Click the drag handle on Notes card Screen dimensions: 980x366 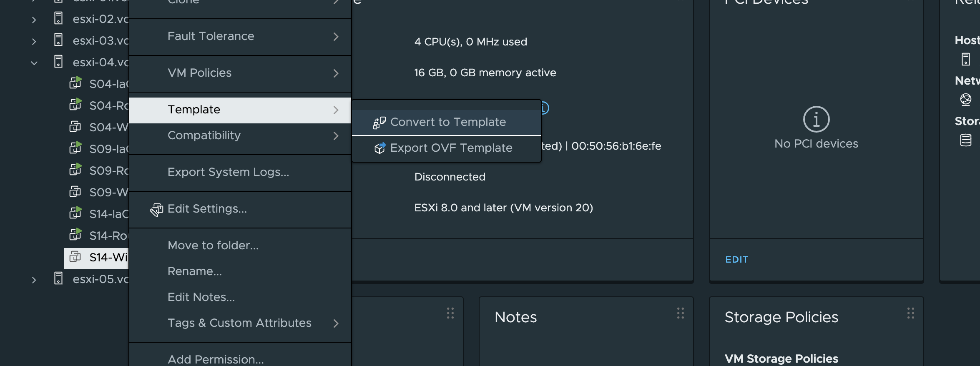coord(680,313)
